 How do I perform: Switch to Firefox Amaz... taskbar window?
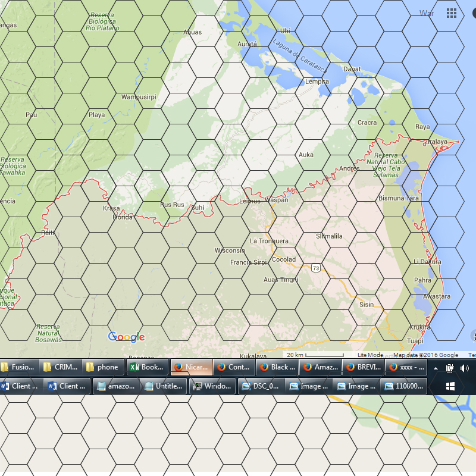click(x=320, y=367)
